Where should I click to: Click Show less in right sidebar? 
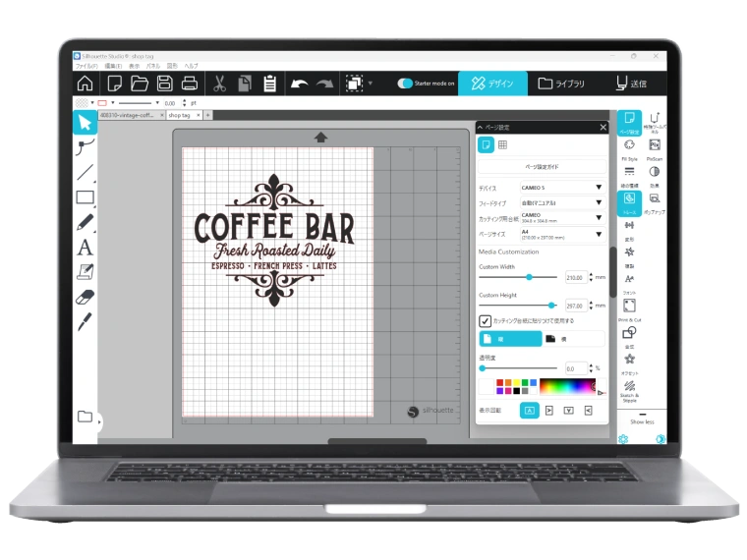[x=641, y=420]
